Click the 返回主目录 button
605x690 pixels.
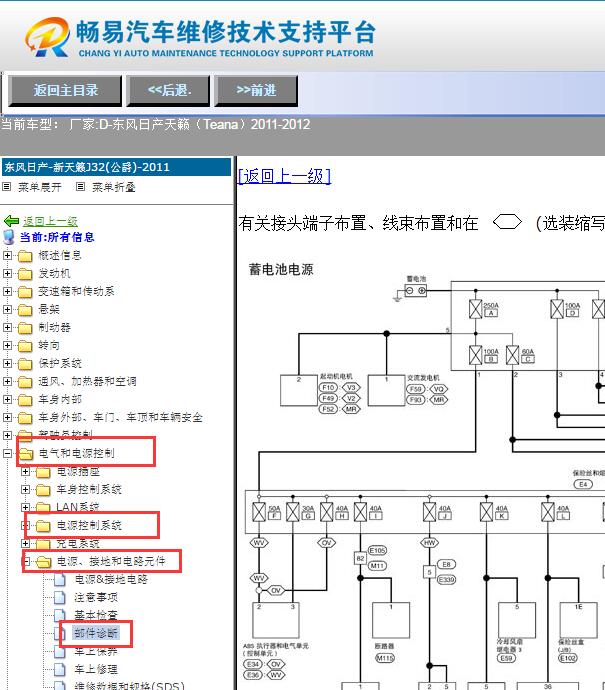65,91
